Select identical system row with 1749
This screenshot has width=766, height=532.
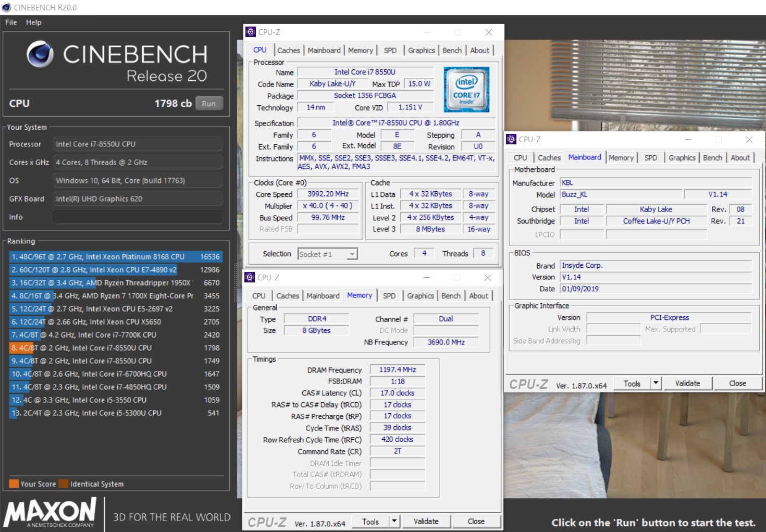(x=116, y=361)
